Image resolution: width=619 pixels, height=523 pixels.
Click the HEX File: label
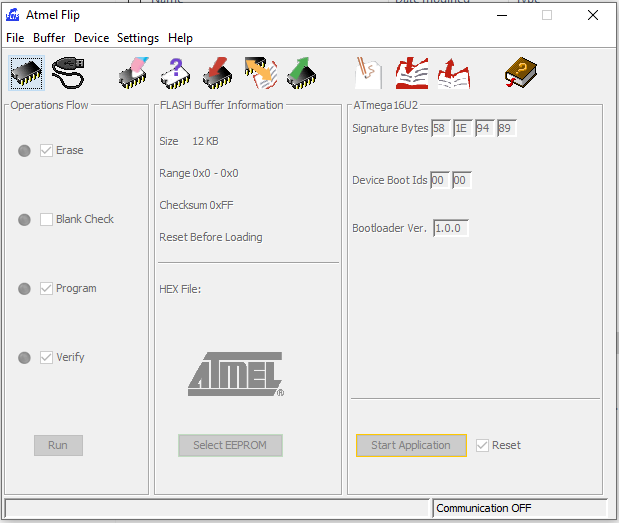[180, 289]
